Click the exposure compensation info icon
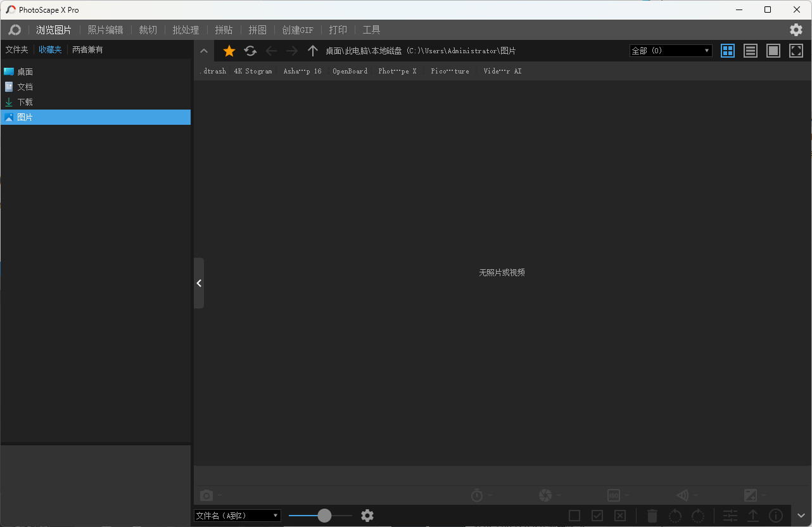 [751, 495]
